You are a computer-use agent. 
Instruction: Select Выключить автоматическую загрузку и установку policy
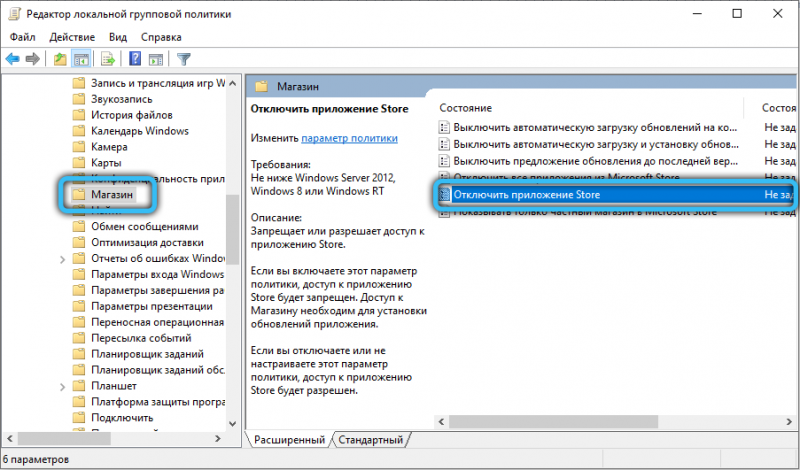pos(596,144)
